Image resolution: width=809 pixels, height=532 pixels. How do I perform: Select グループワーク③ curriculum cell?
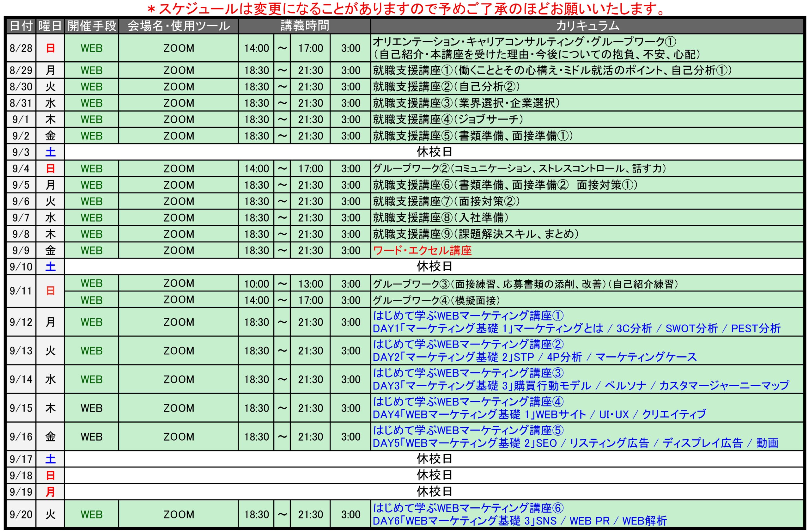tap(588, 283)
